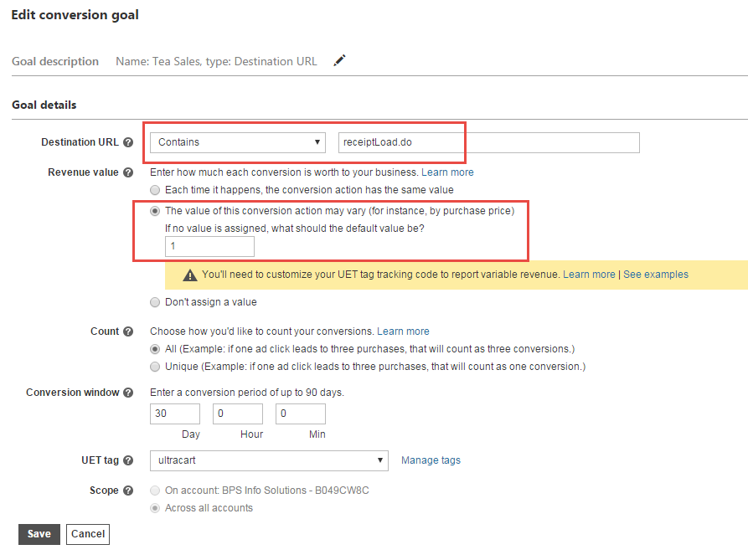Click 'Enter a conversion period of up to 90 days' text
The height and width of the screenshot is (560, 748).
pos(247,393)
